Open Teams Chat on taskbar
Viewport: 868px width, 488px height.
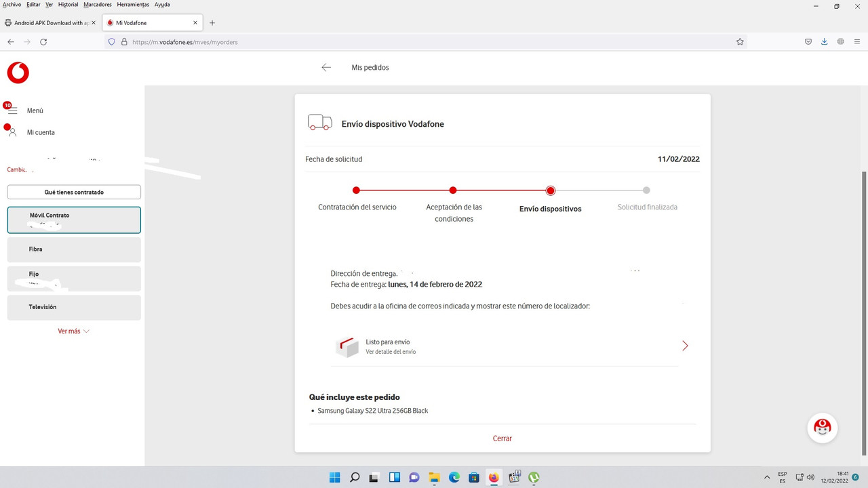(414, 477)
